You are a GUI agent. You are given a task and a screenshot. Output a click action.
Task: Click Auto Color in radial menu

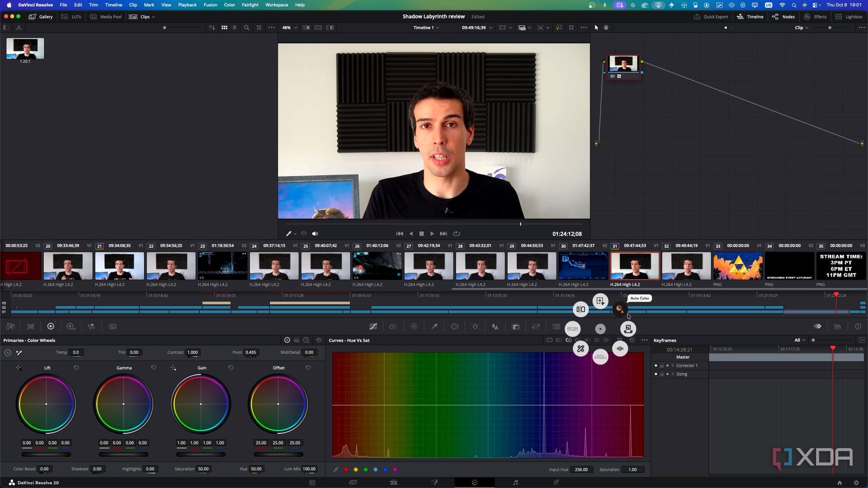(x=619, y=310)
